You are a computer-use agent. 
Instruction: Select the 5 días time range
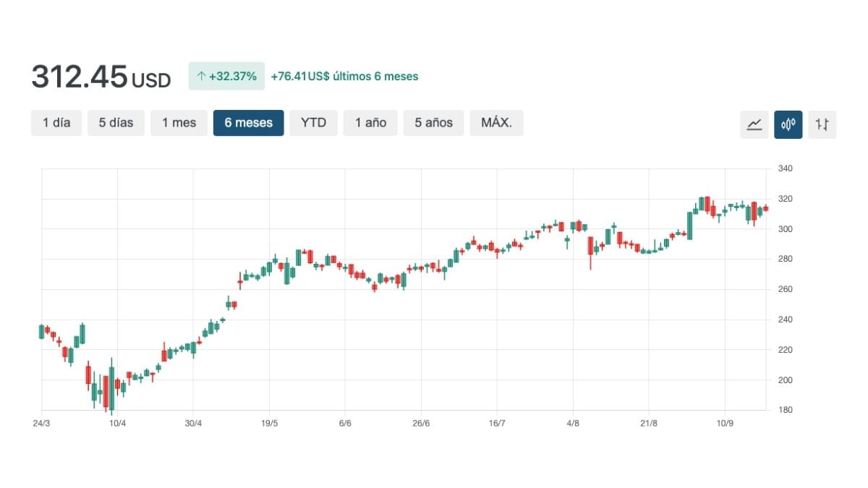116,123
